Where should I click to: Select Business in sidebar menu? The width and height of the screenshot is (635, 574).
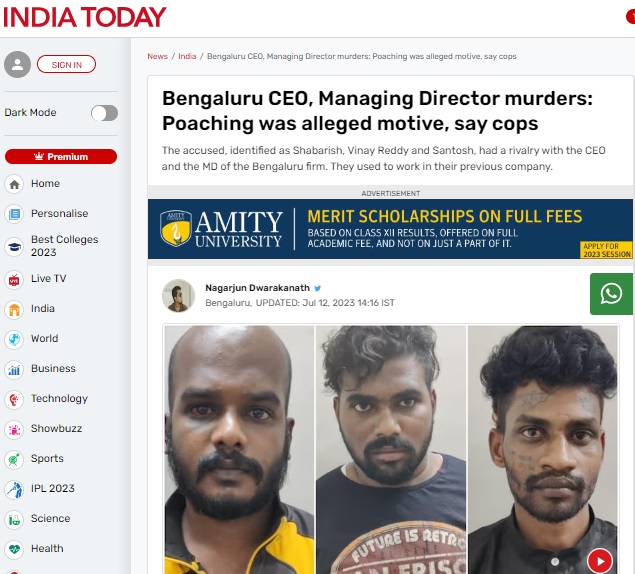coord(53,369)
